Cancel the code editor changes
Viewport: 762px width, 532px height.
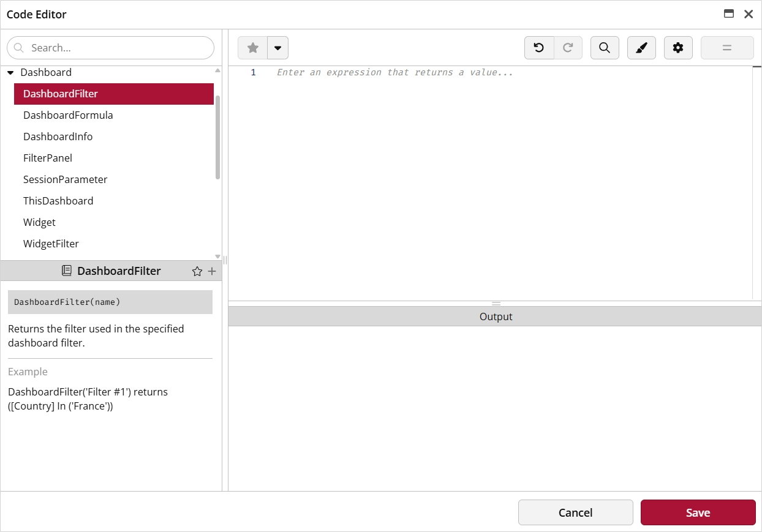click(575, 512)
